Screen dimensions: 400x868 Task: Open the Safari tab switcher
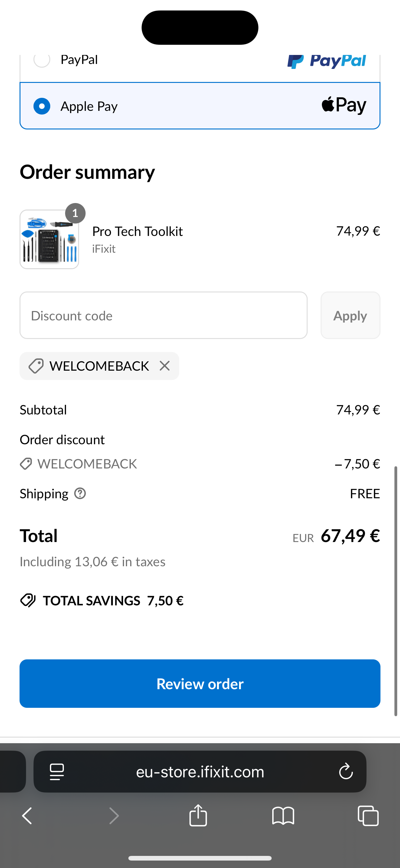point(368,816)
